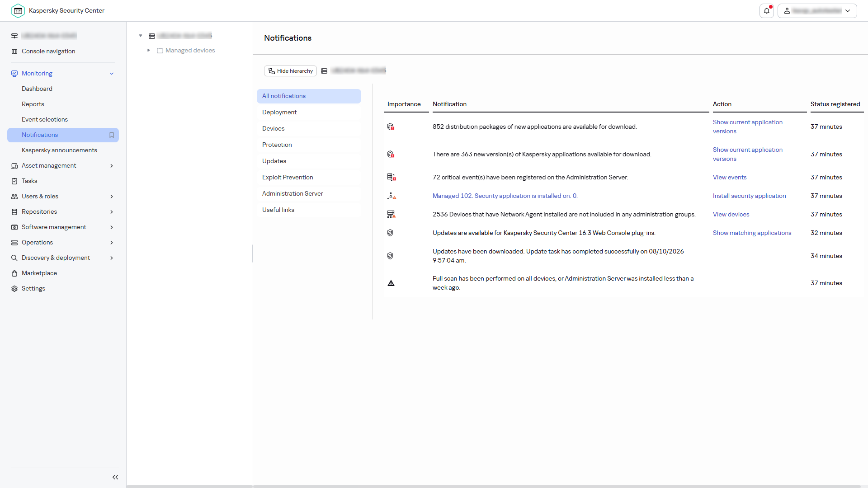
Task: Click the Hide hierarchy button
Action: [x=290, y=71]
